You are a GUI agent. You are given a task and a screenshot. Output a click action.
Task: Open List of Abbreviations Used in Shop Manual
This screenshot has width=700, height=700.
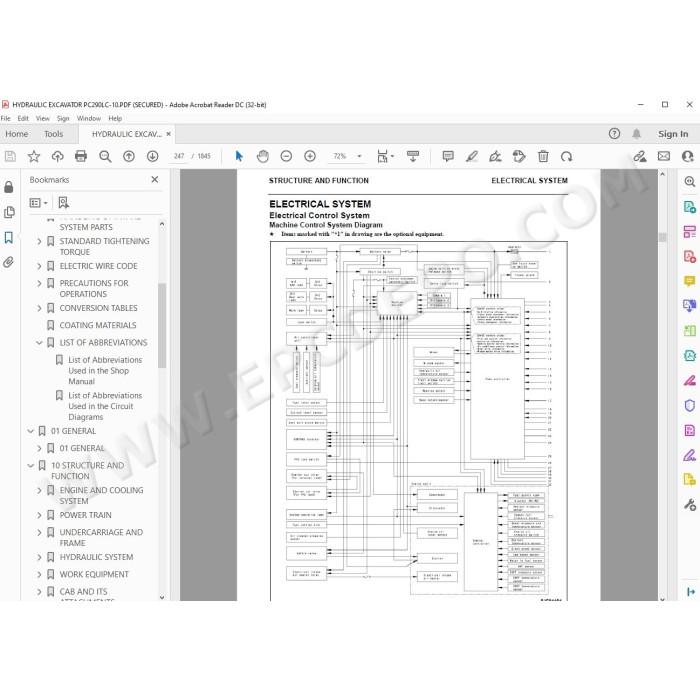105,371
